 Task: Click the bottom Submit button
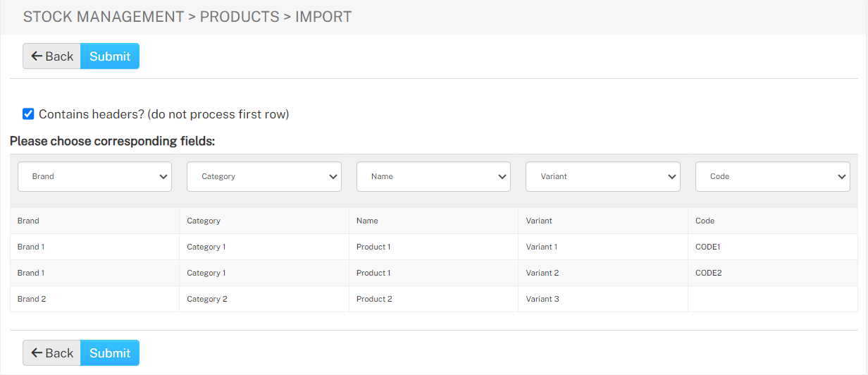coord(110,353)
